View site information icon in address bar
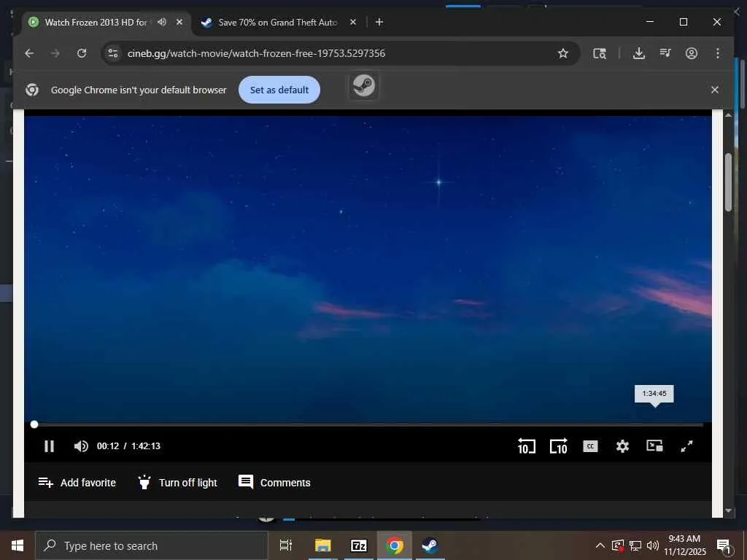Screen dimensions: 747x560 [x=113, y=53]
